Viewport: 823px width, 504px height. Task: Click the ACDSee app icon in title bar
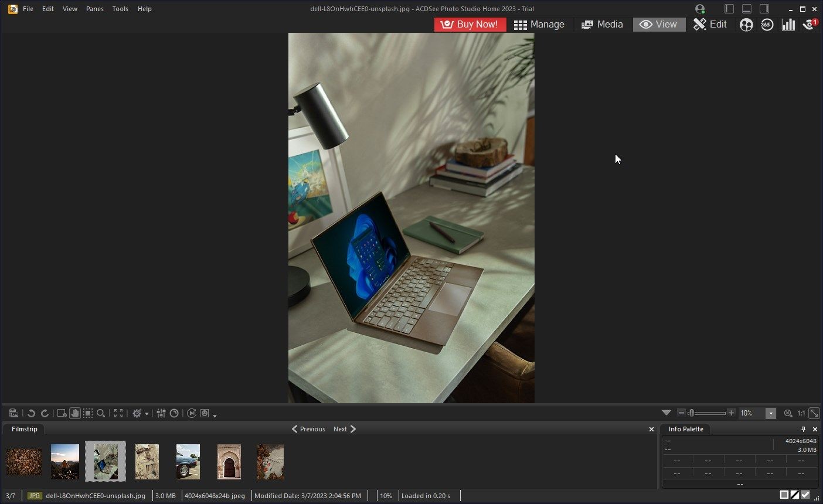(12, 9)
